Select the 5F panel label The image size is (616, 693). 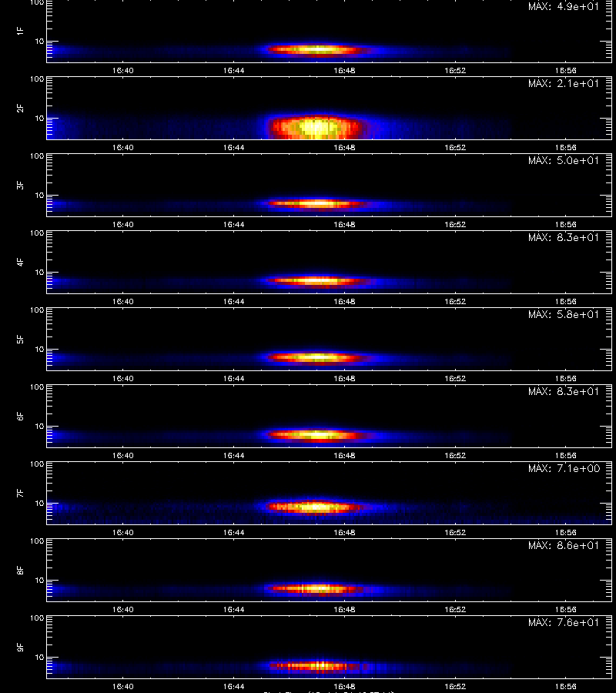[20, 339]
